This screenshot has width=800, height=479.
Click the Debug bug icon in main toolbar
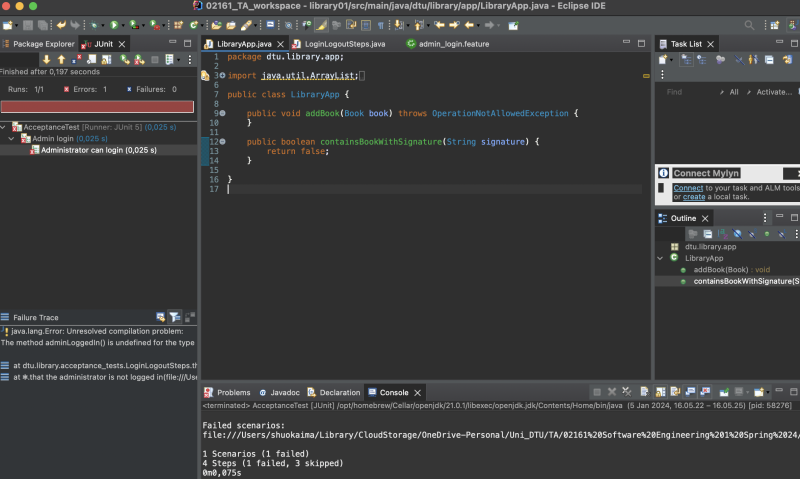point(93,25)
